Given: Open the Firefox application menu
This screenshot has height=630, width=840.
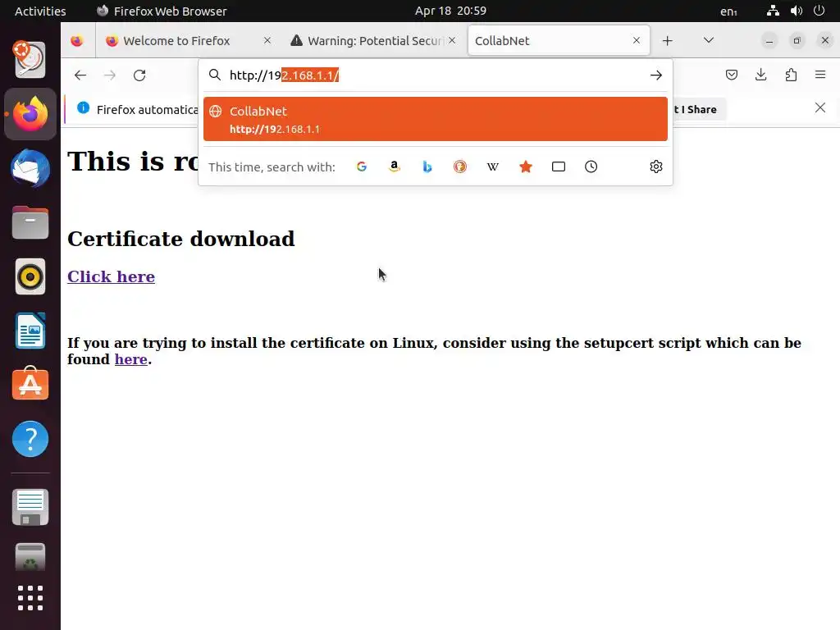Looking at the screenshot, I should (820, 75).
